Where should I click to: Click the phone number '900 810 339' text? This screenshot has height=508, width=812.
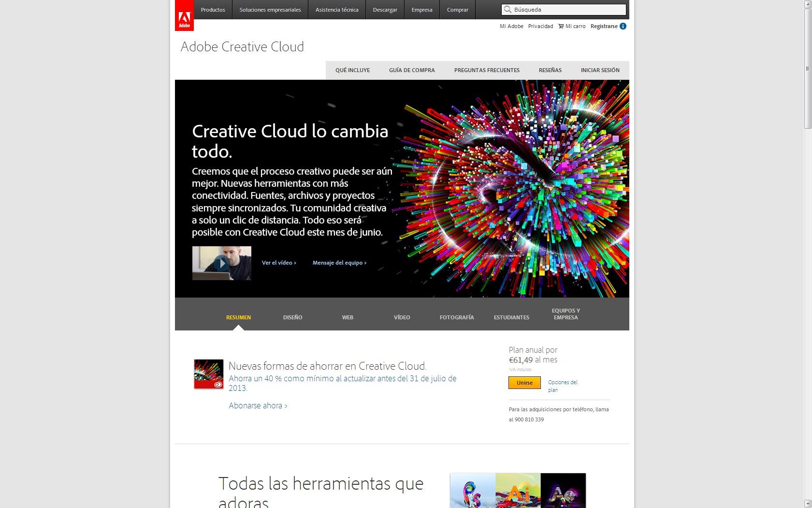point(529,419)
